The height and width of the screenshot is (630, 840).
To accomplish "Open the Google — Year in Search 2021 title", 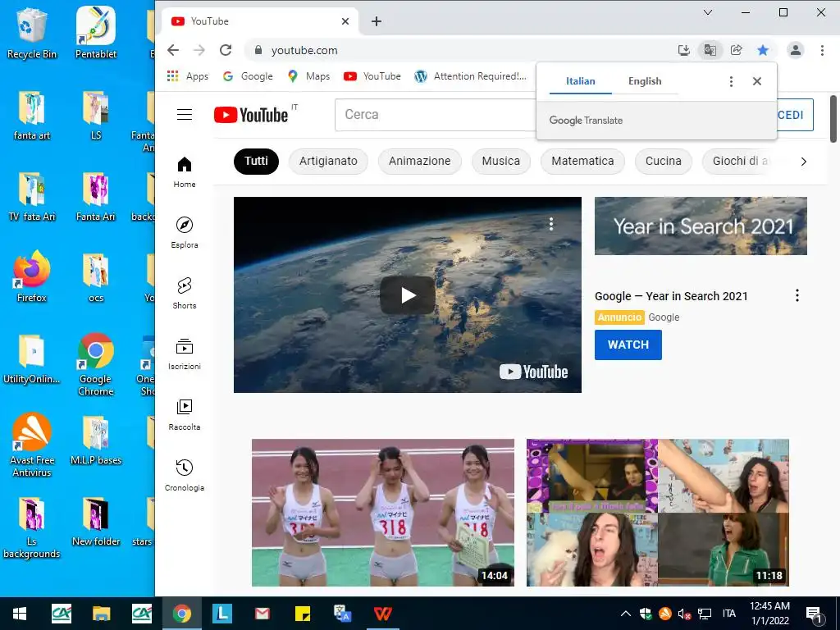I will [x=671, y=296].
